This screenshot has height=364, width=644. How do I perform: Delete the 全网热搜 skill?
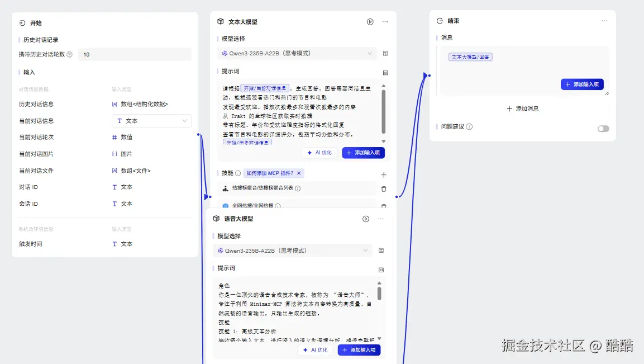384,206
